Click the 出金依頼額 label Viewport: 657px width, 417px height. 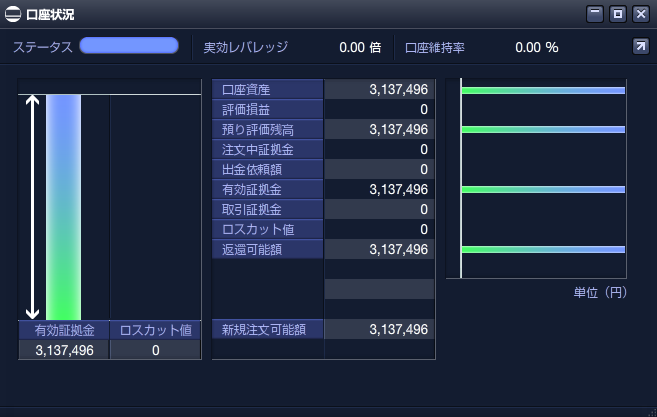pos(268,169)
